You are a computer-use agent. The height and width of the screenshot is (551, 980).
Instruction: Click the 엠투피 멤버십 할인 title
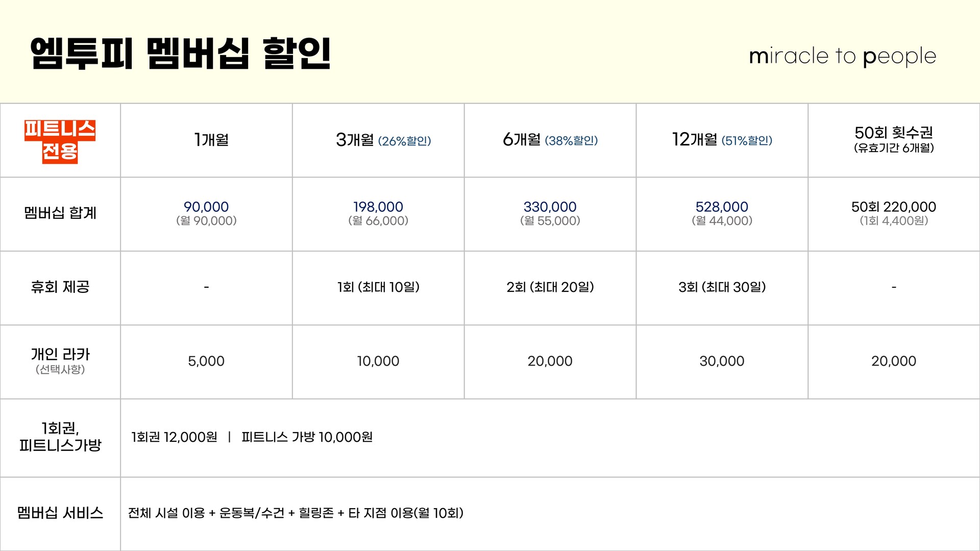tap(181, 54)
